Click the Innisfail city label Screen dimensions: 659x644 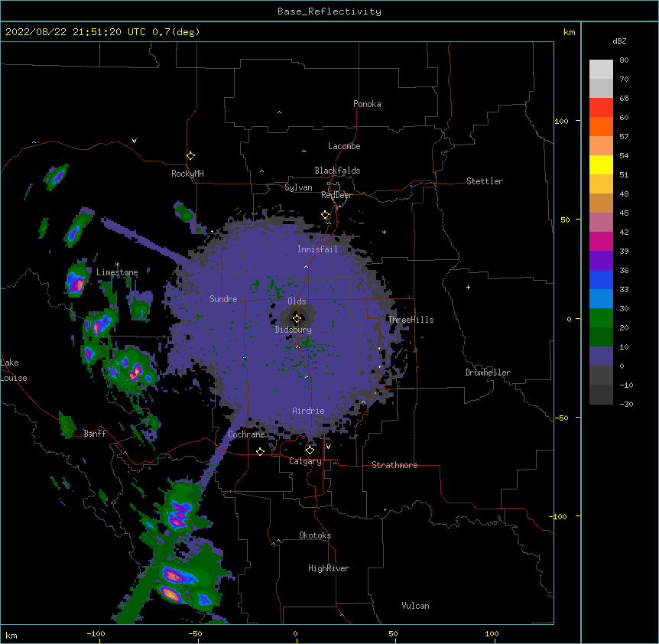pyautogui.click(x=317, y=249)
